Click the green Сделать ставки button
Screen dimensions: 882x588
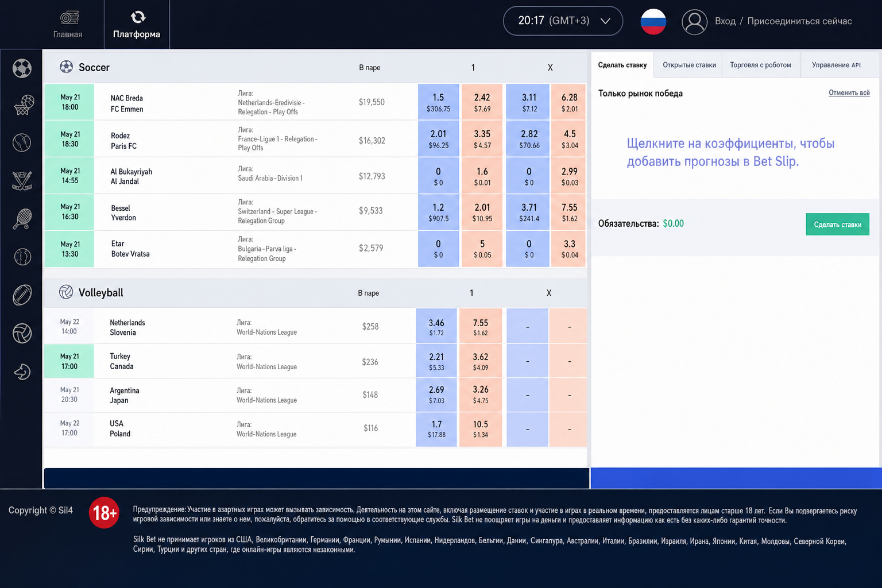(837, 225)
